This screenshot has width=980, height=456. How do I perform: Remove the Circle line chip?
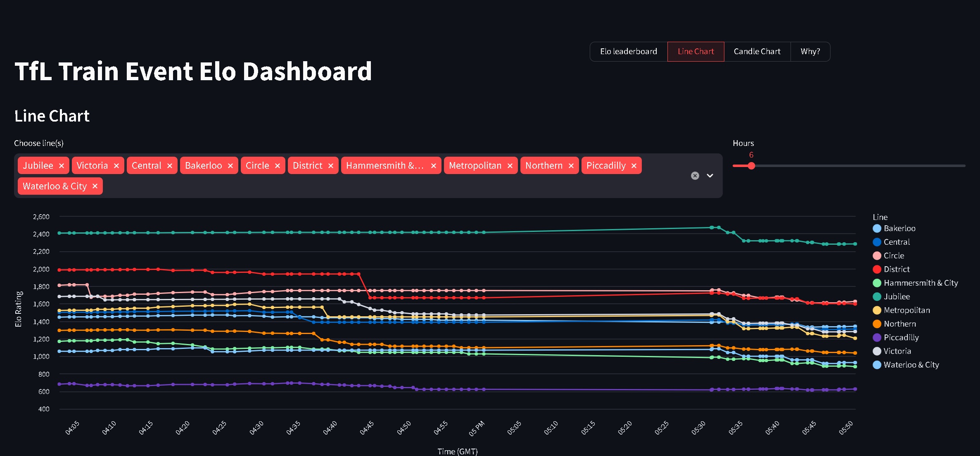[x=278, y=166]
